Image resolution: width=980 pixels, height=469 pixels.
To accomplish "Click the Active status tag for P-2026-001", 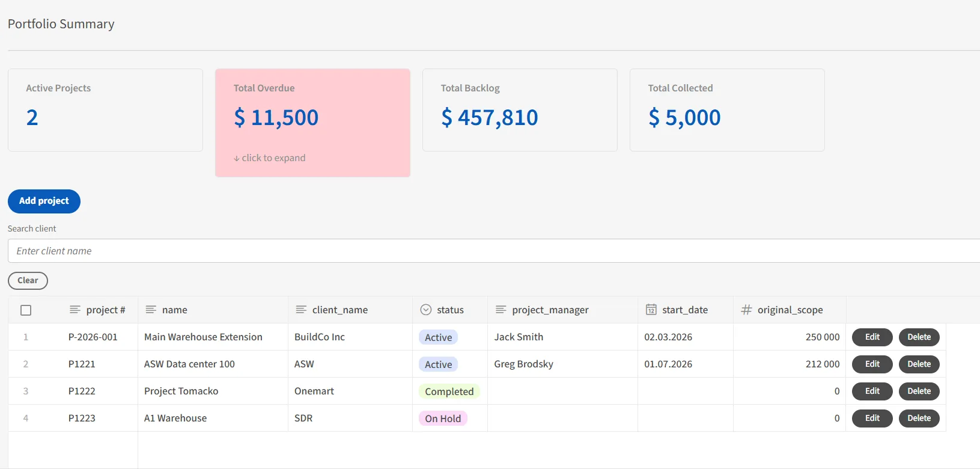I will (x=438, y=337).
